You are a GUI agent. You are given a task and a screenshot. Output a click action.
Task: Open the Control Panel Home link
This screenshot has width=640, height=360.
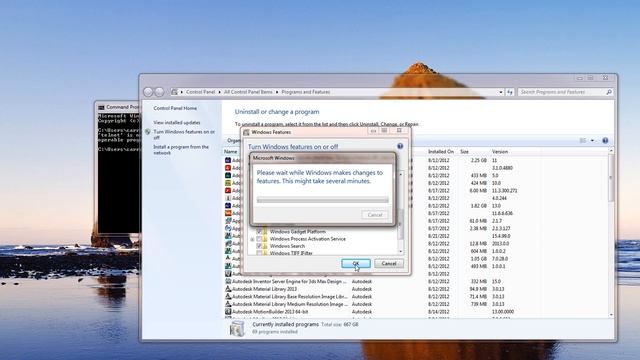[175, 108]
